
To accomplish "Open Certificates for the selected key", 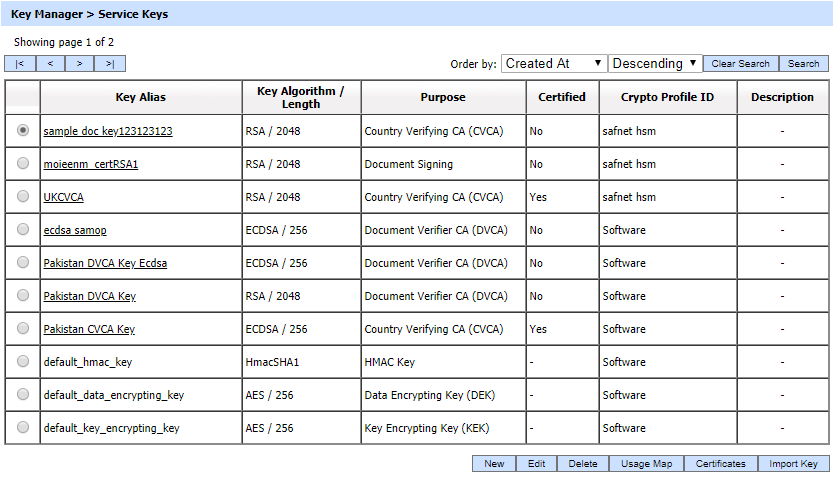I will click(x=721, y=464).
